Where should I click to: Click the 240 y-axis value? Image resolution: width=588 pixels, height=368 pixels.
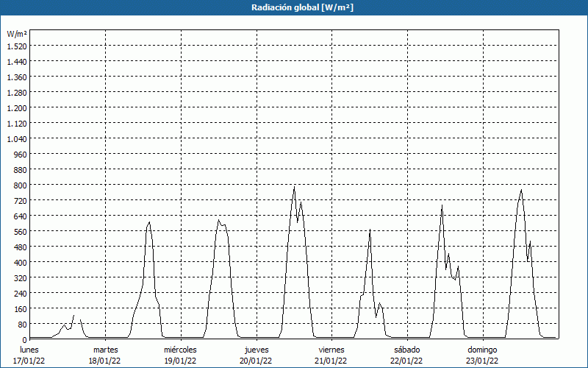point(21,293)
